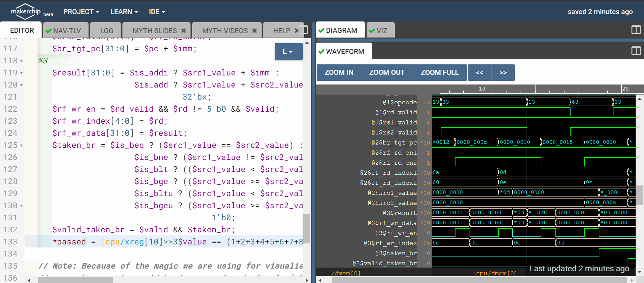Click editor scroll left arrow
Image resolution: width=644 pixels, height=283 pixels.
point(30,280)
